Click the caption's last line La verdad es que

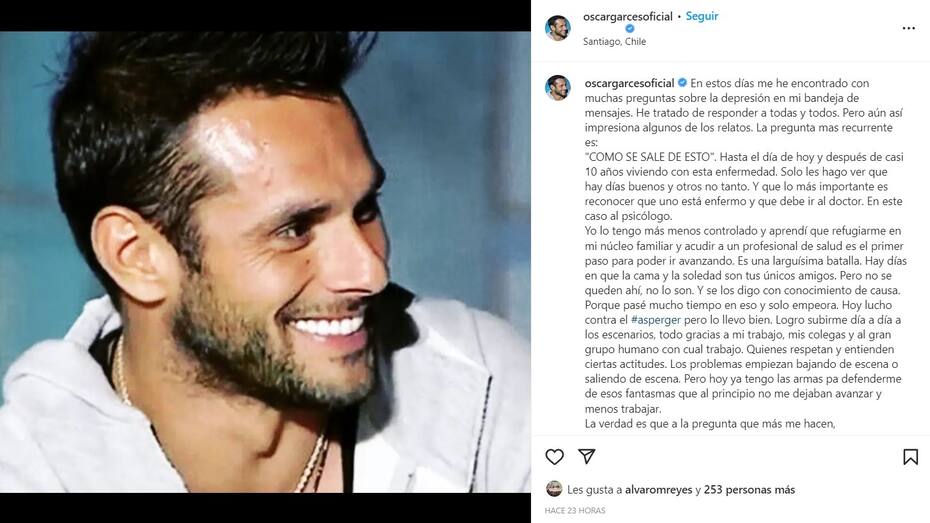(x=710, y=423)
